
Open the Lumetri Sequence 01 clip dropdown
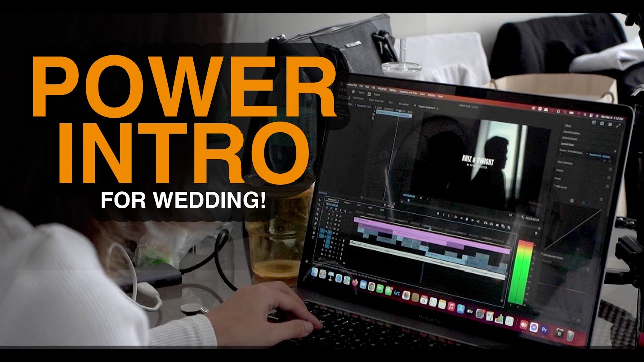tap(600, 156)
